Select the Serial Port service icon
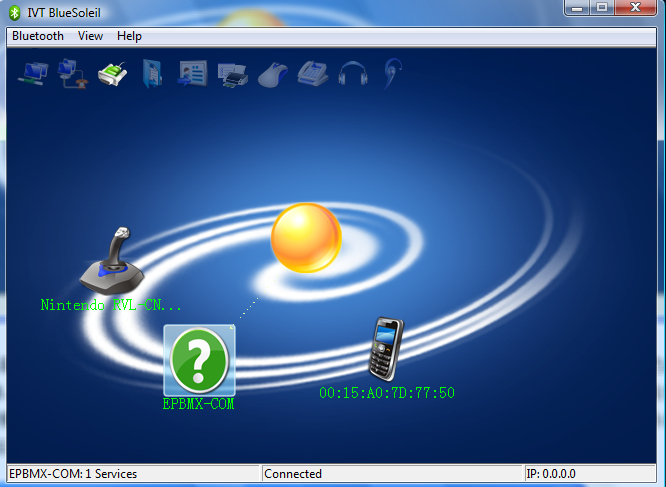 coord(113,74)
